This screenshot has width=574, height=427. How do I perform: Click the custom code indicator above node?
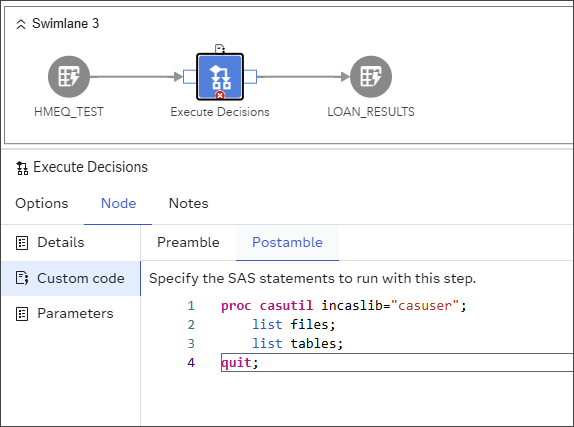point(220,48)
